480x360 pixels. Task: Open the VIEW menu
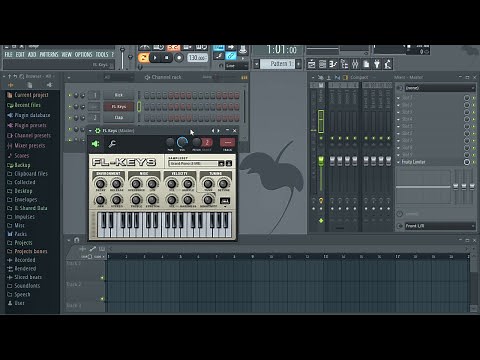coord(66,54)
